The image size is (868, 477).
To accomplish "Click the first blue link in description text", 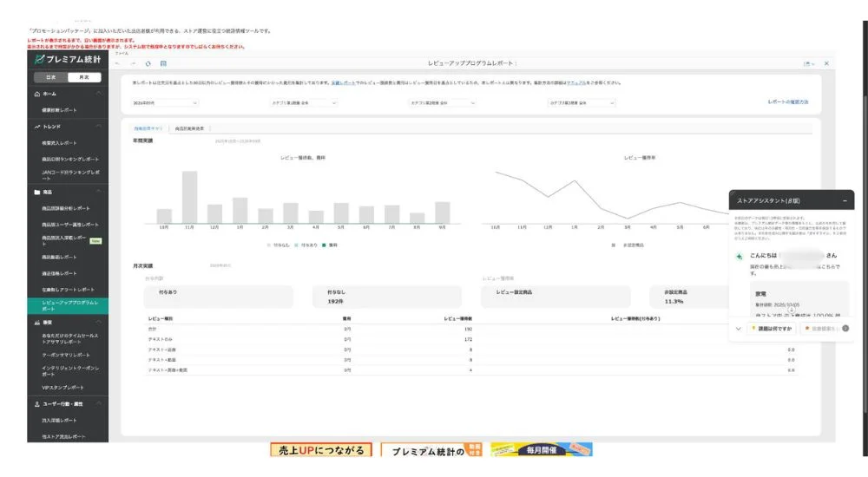I will [343, 83].
